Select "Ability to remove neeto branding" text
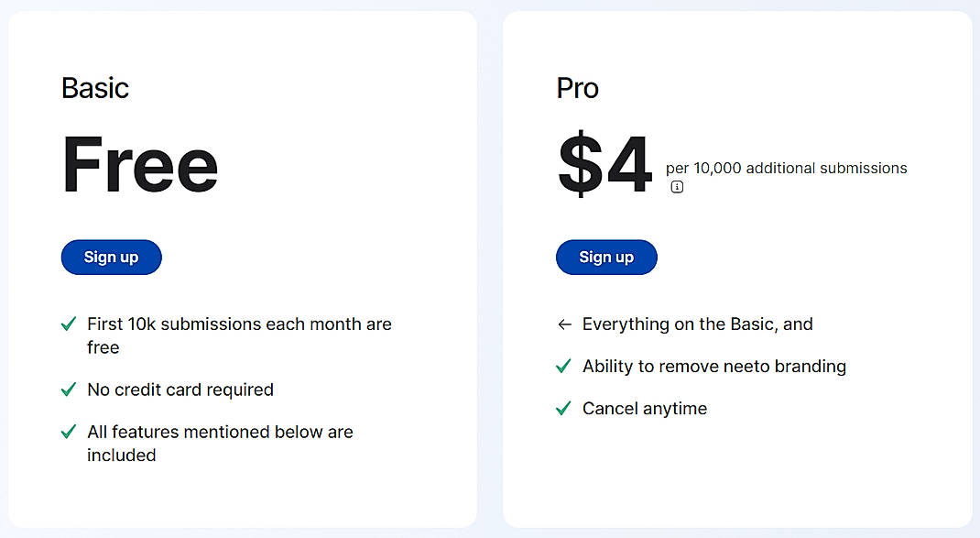The image size is (980, 538). pyautogui.click(x=713, y=366)
